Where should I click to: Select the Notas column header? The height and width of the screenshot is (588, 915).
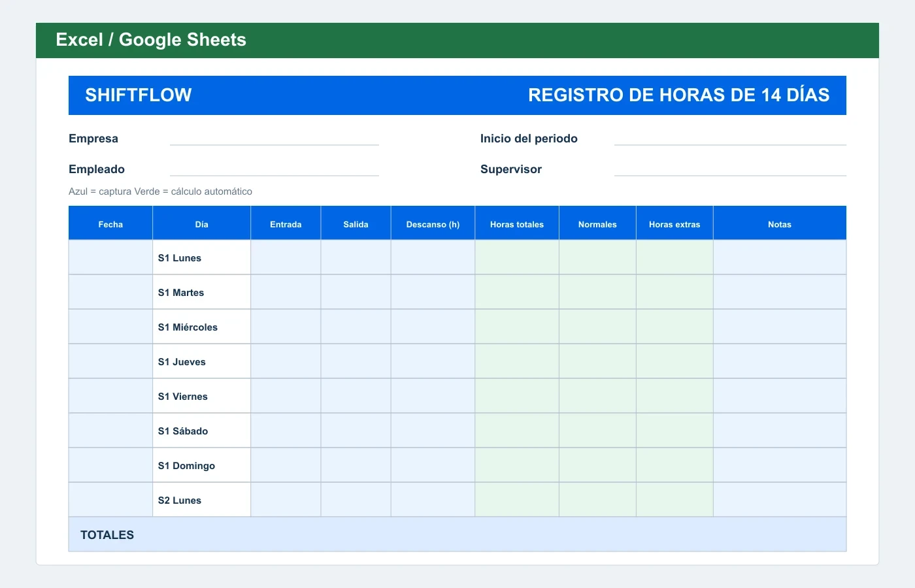(x=780, y=223)
